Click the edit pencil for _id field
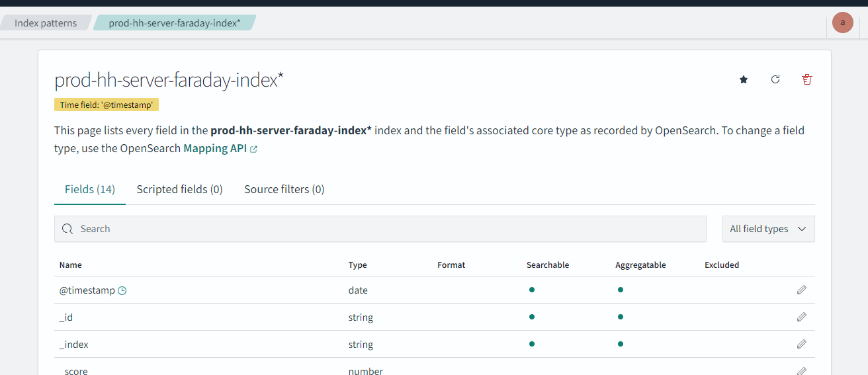The image size is (868, 375). 801,317
